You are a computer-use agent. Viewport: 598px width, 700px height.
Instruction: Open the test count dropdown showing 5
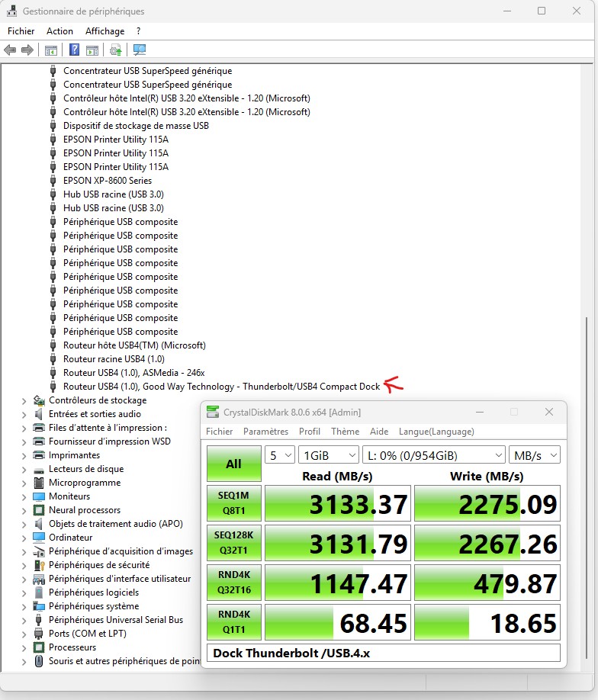pyautogui.click(x=279, y=455)
